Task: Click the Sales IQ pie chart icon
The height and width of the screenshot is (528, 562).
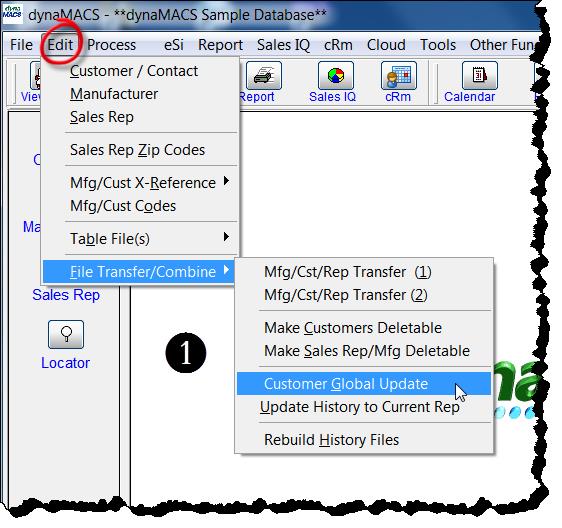Action: point(336,75)
